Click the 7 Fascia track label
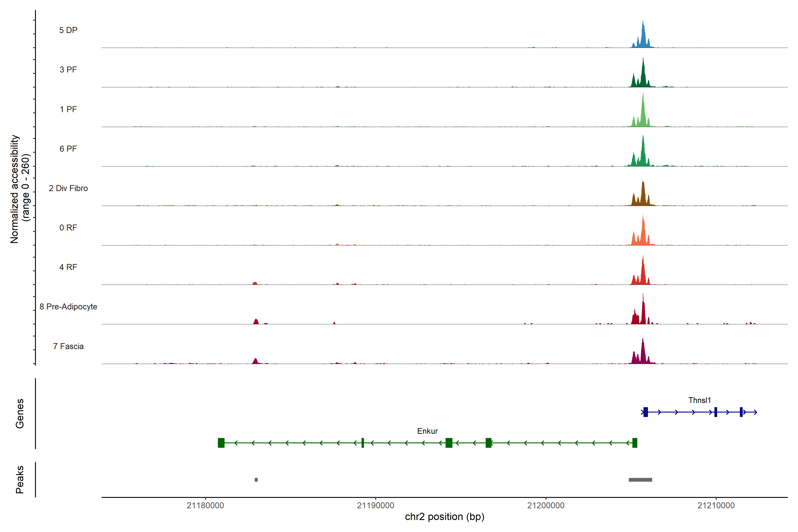The width and height of the screenshot is (798, 532). click(x=68, y=346)
